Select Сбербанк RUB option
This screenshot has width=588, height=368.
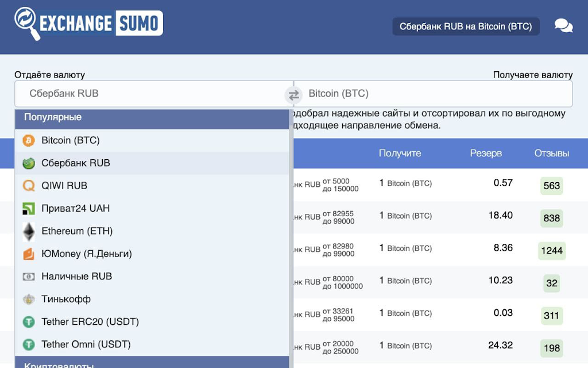click(x=152, y=163)
